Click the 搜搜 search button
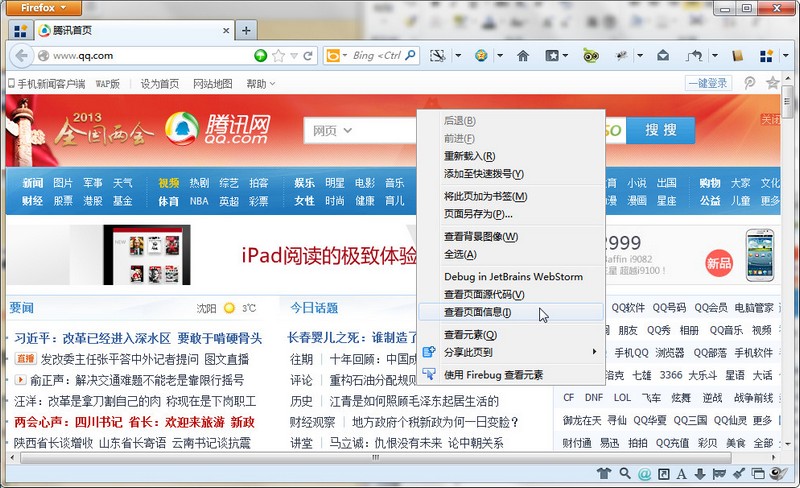This screenshot has height=488, width=800. (x=661, y=130)
